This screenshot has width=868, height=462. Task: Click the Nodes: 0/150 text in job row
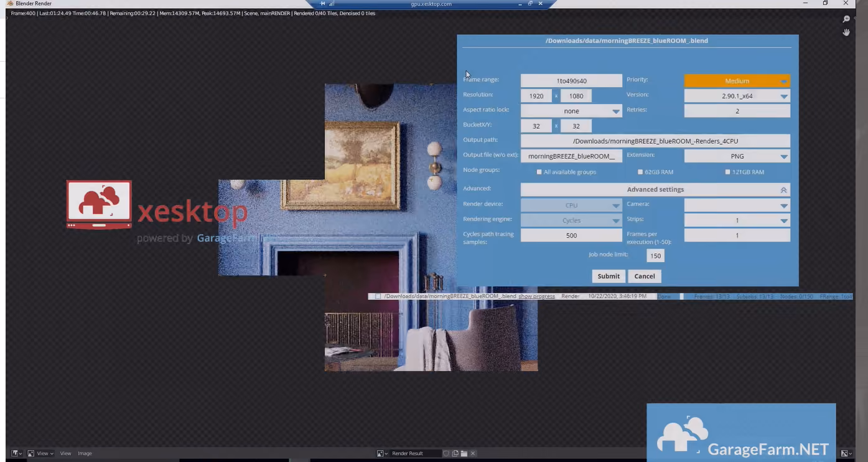tap(797, 296)
